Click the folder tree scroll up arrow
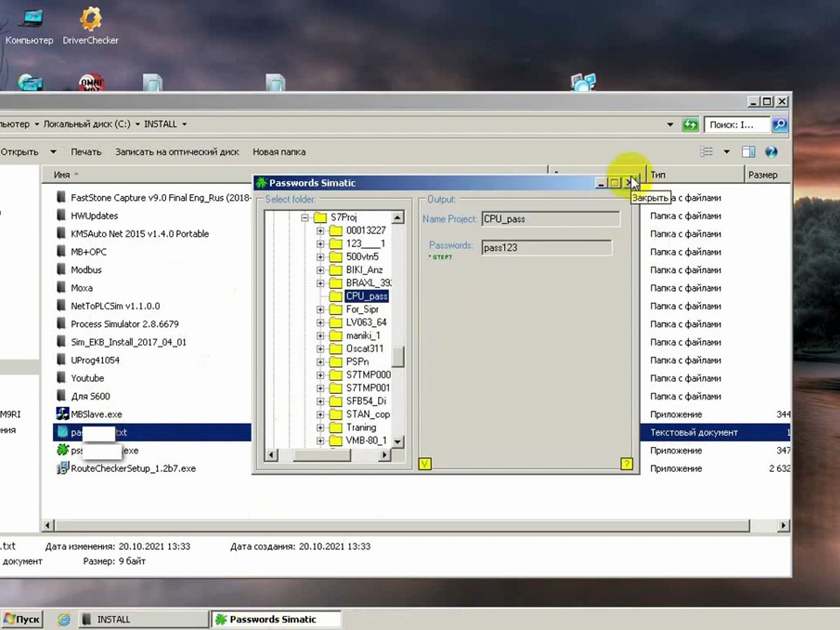840x630 pixels. [x=398, y=218]
